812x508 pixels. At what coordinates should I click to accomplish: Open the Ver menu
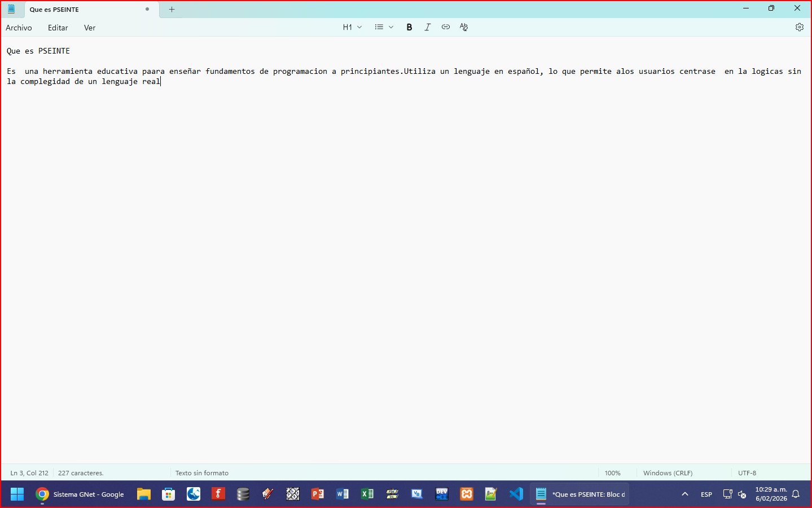tap(90, 28)
